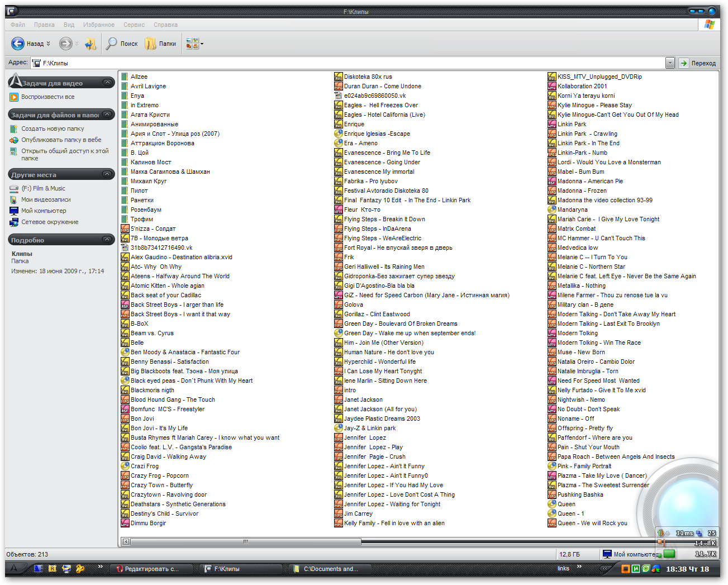This screenshot has width=728, height=585.
Task: Open the dropdown arrow next to the views icon
Action: click(x=201, y=45)
